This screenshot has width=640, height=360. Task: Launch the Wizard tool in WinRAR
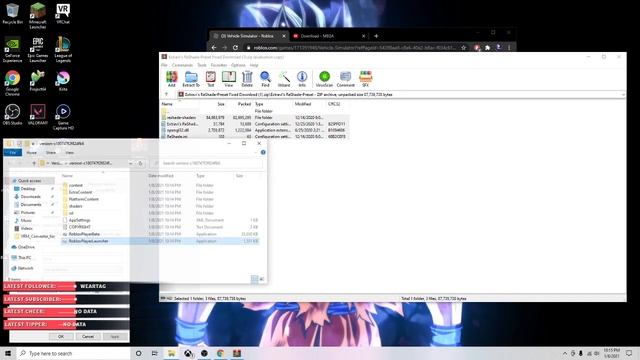point(284,79)
